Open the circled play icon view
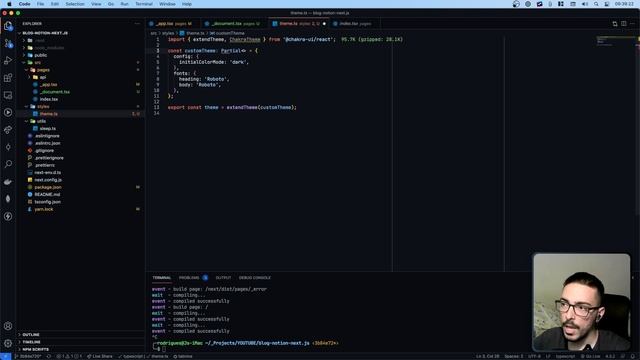Viewport: 640px width, 360px height. tap(8, 112)
